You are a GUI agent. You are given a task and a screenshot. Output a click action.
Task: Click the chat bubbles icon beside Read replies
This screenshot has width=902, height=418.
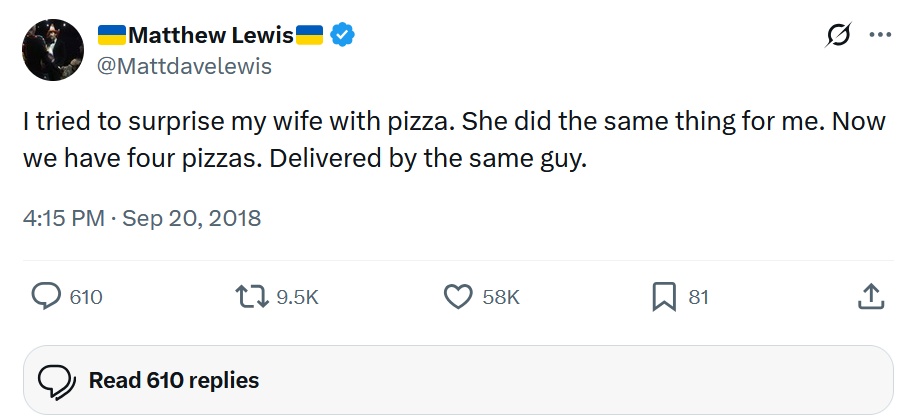(x=56, y=381)
